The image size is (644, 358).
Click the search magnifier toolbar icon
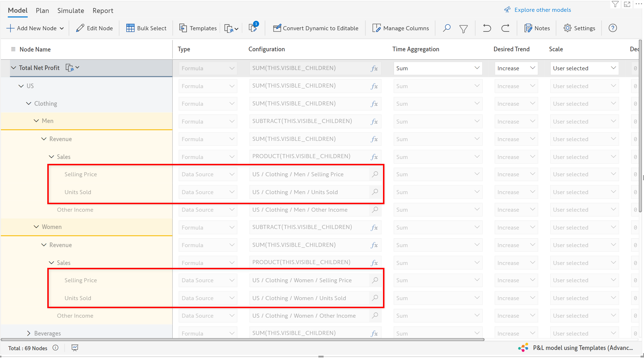coord(446,28)
